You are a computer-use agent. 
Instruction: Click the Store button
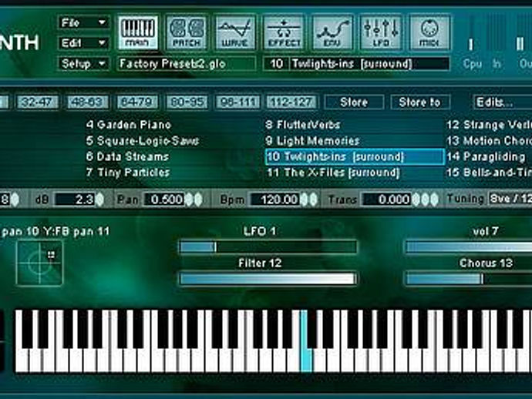click(354, 102)
